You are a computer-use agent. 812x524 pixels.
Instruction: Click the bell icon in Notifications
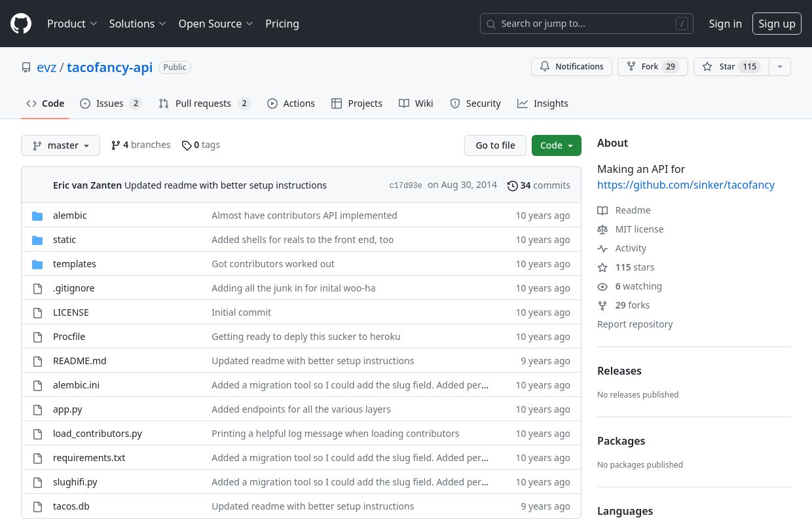click(x=545, y=67)
